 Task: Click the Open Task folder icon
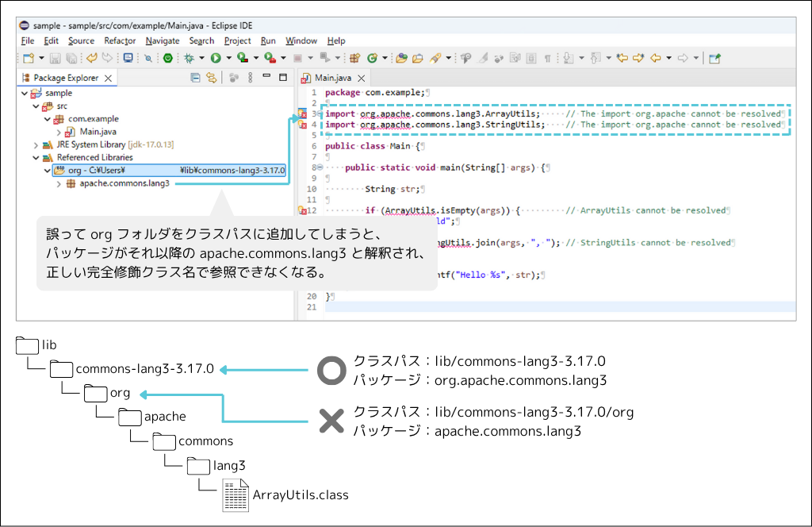tap(417, 58)
